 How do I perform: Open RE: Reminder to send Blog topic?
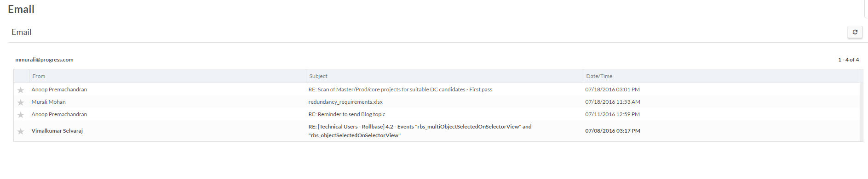tap(347, 114)
